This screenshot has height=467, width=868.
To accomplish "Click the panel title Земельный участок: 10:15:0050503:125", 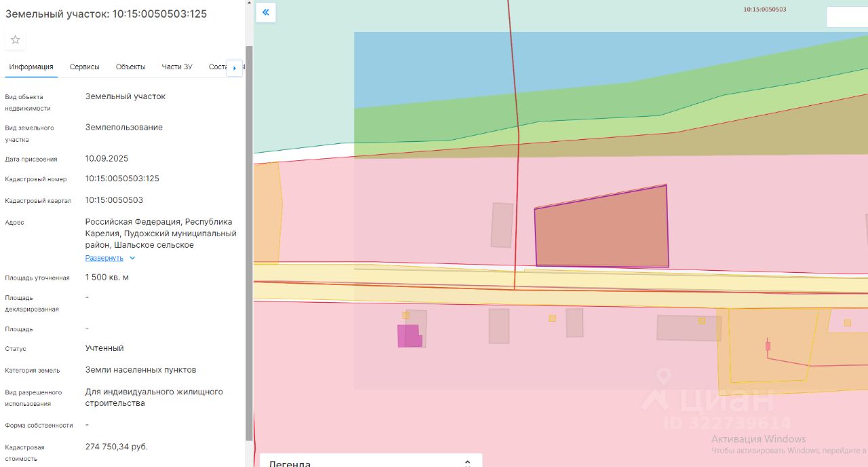I will click(106, 14).
